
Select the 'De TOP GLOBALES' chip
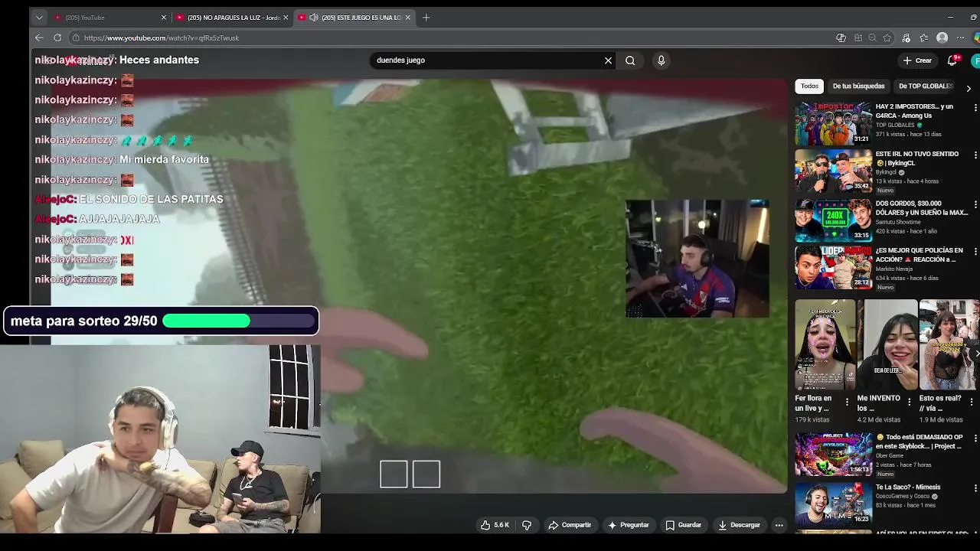pos(926,86)
